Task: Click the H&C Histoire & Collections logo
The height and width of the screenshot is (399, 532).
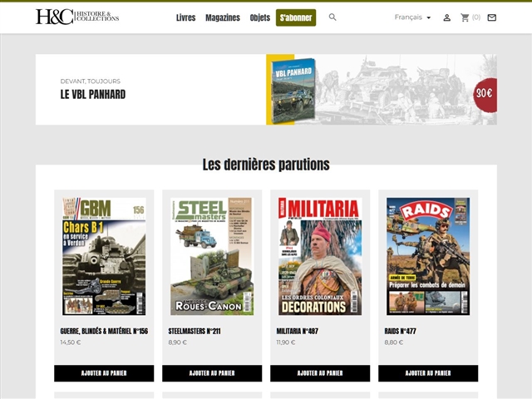Action: pos(77,17)
